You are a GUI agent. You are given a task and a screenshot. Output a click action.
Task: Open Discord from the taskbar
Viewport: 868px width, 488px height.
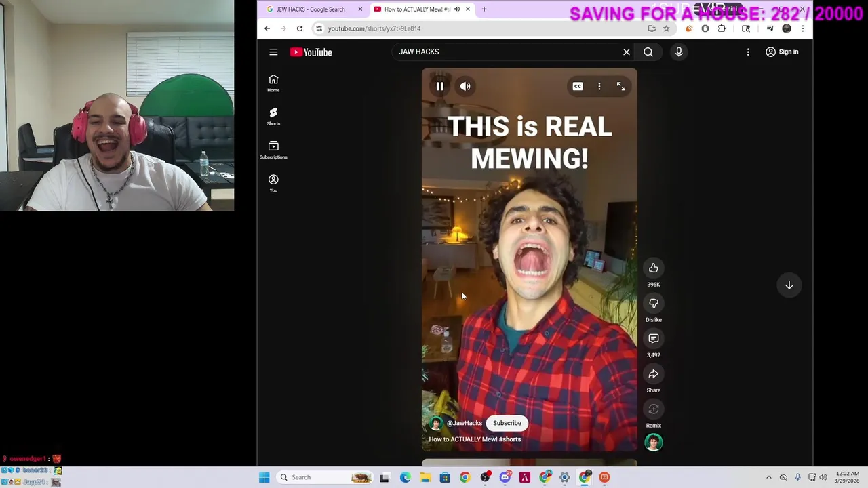pyautogui.click(x=505, y=477)
